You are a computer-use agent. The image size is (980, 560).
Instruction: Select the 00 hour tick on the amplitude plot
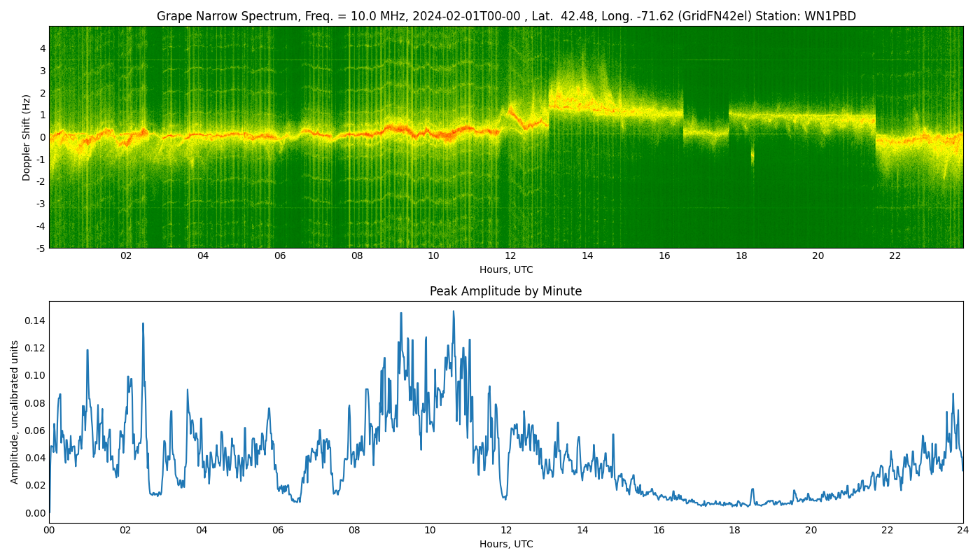click(49, 530)
